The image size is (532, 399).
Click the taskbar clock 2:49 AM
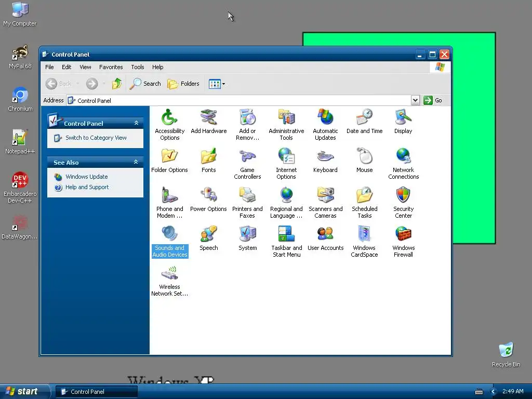point(513,392)
